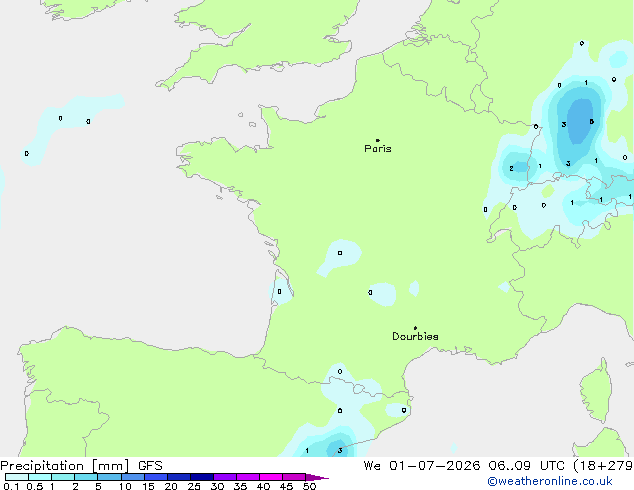Open the weatheronline.co.uk copyright link
The width and height of the screenshot is (634, 490).
pyautogui.click(x=550, y=481)
